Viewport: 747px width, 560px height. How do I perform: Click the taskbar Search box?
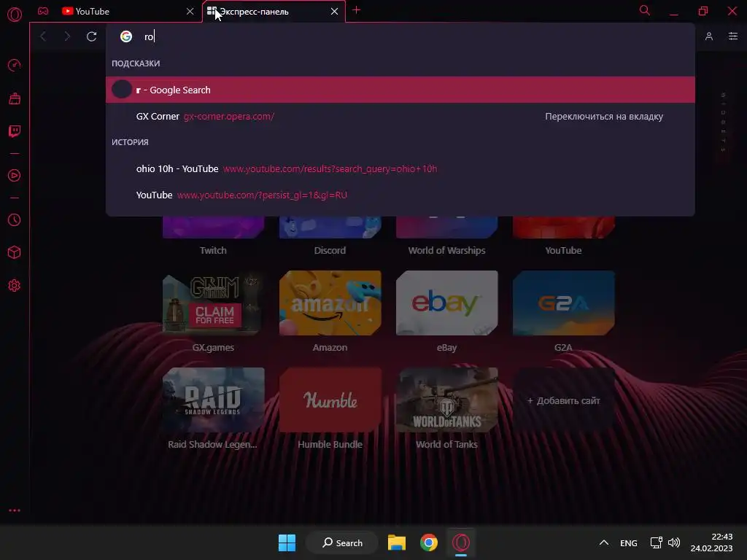(x=342, y=542)
